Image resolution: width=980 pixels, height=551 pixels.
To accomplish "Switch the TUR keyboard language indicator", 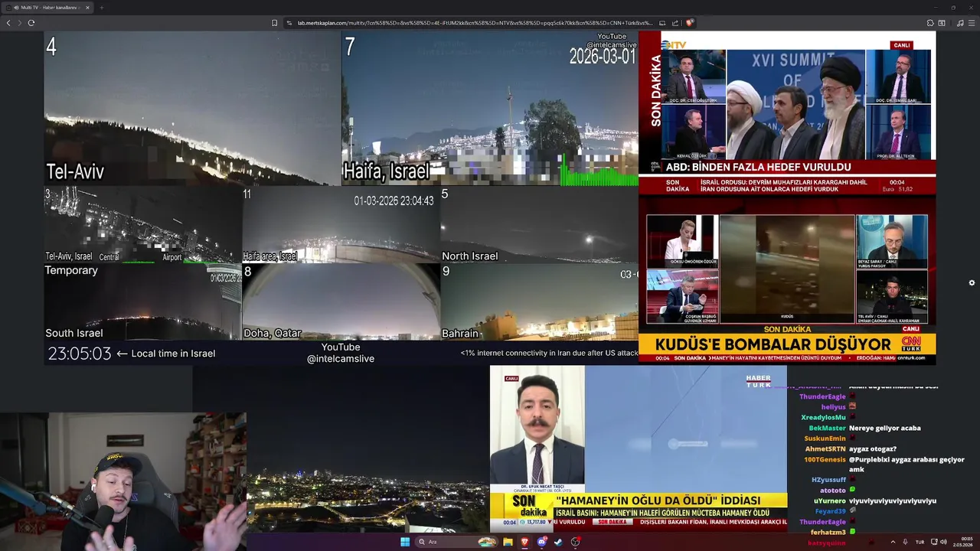I will (920, 542).
